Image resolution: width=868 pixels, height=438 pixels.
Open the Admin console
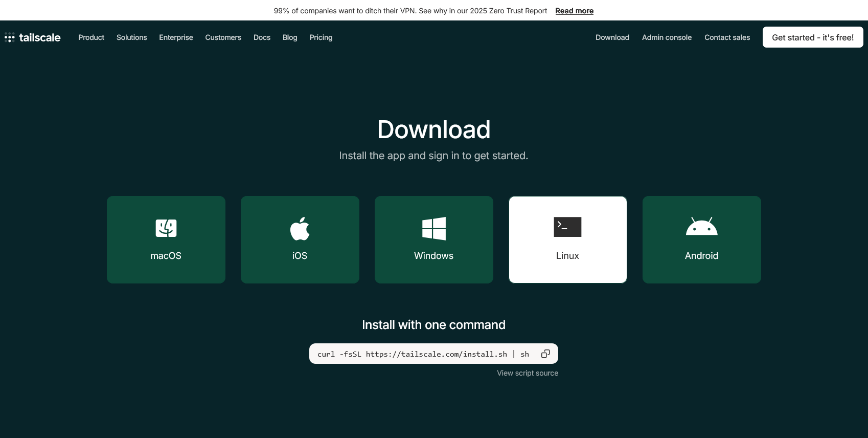point(667,37)
